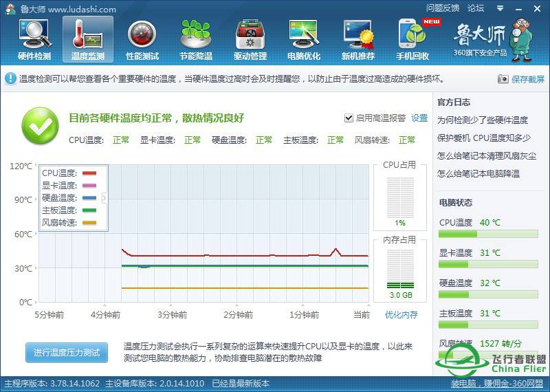Select the 温度监测 thermometer icon
This screenshot has height=392, width=550.
(88, 39)
